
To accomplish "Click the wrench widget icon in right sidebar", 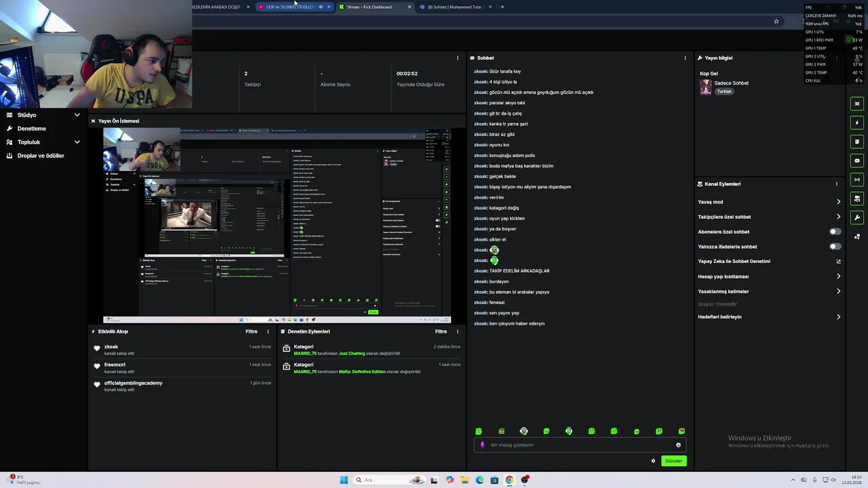I will click(x=857, y=218).
